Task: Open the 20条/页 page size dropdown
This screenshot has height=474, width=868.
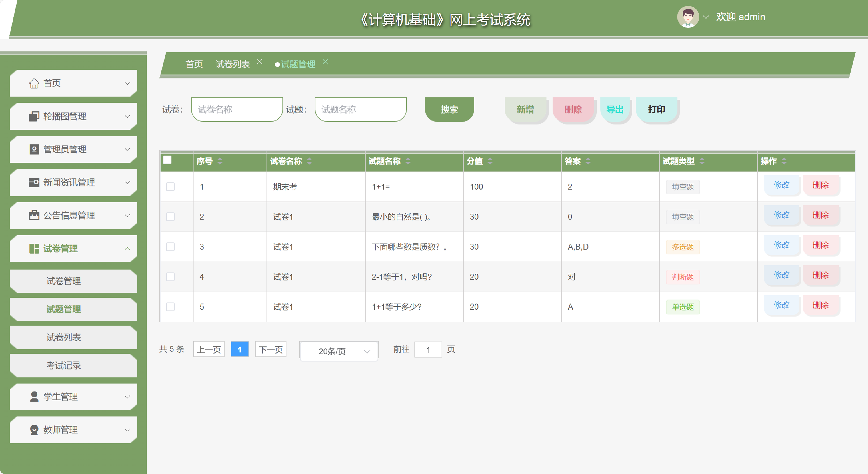Action: coord(339,351)
